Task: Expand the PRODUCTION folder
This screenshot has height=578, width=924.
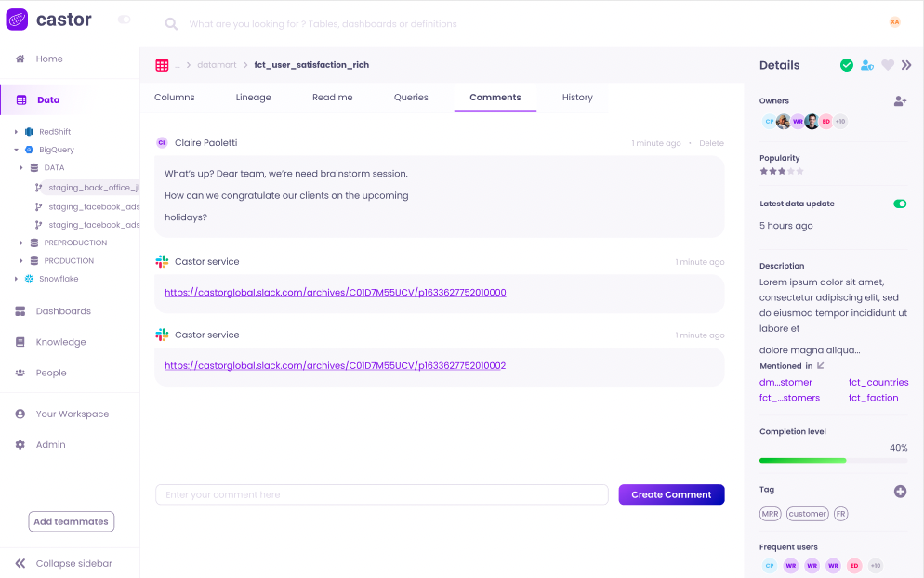Action: 21,261
